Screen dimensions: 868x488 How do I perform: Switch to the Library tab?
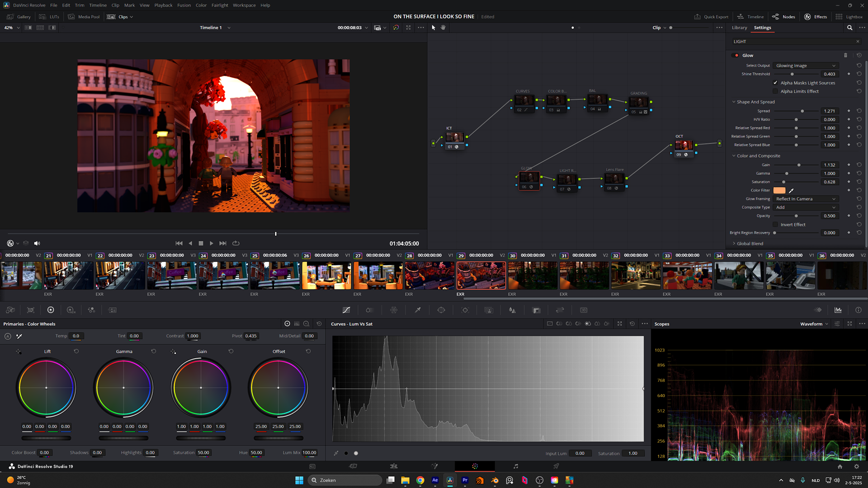point(739,28)
